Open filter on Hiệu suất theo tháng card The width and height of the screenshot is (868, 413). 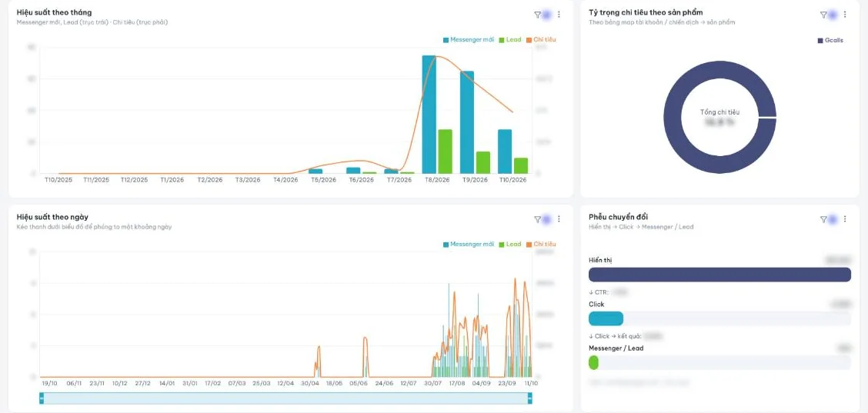pos(537,15)
